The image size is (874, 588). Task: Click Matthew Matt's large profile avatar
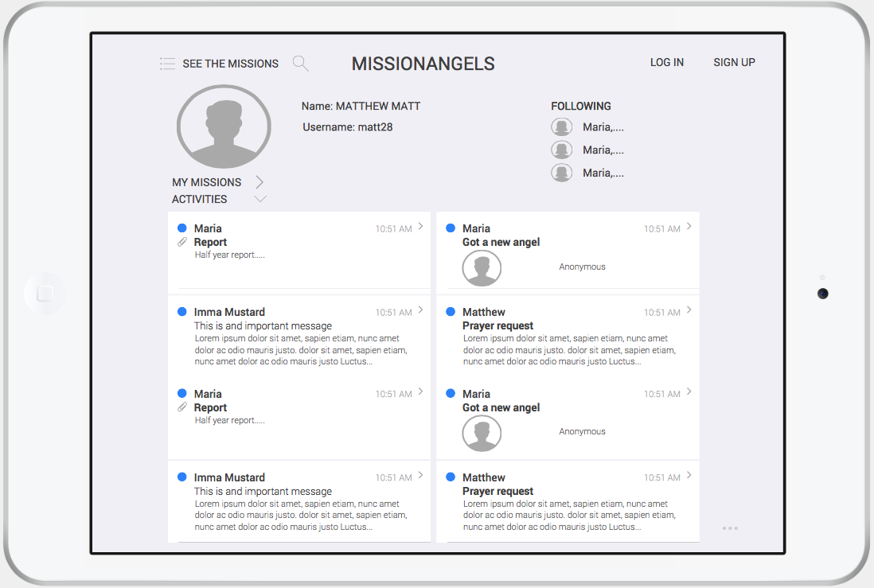(x=224, y=127)
